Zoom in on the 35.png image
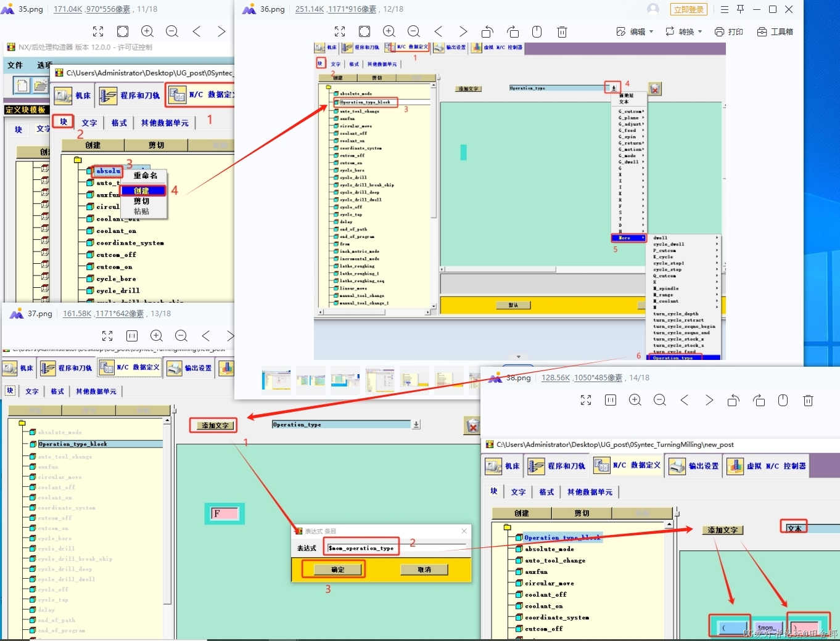The height and width of the screenshot is (641, 840). 147,31
